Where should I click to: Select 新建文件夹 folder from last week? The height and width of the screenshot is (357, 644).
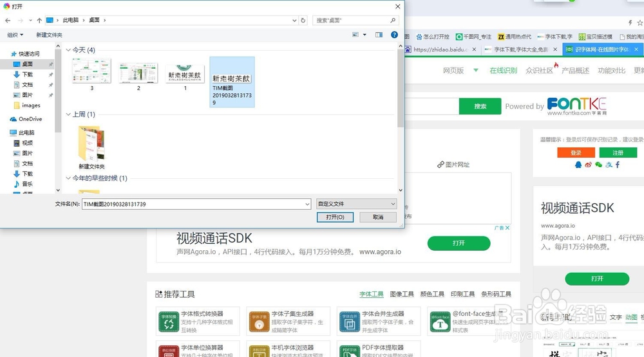point(91,148)
